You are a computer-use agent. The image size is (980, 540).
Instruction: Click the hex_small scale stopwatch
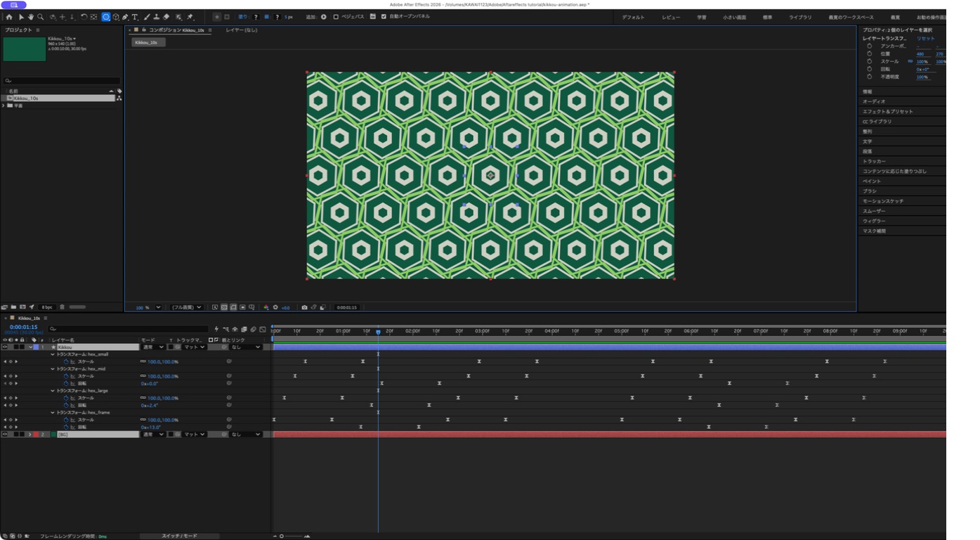coord(66,361)
